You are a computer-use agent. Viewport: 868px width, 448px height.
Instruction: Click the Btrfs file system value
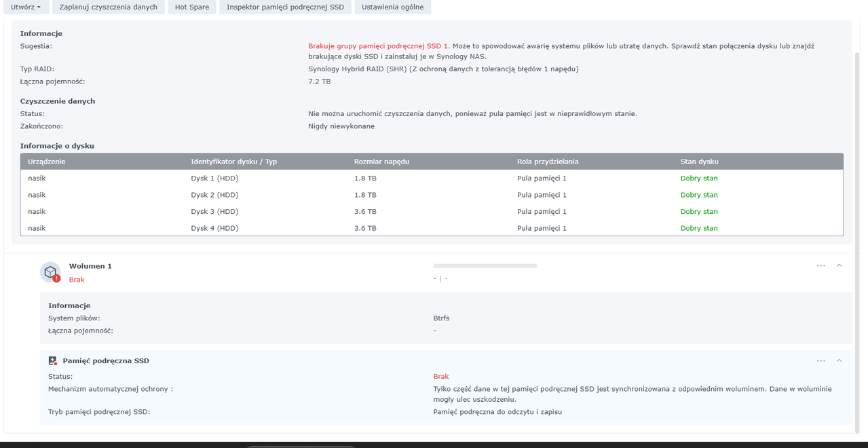click(x=441, y=318)
